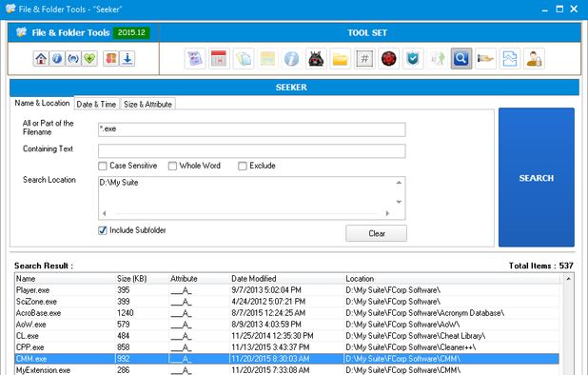Screen dimensions: 588x375
Task: Select the Seeker magnifier tool icon
Action: (x=461, y=58)
